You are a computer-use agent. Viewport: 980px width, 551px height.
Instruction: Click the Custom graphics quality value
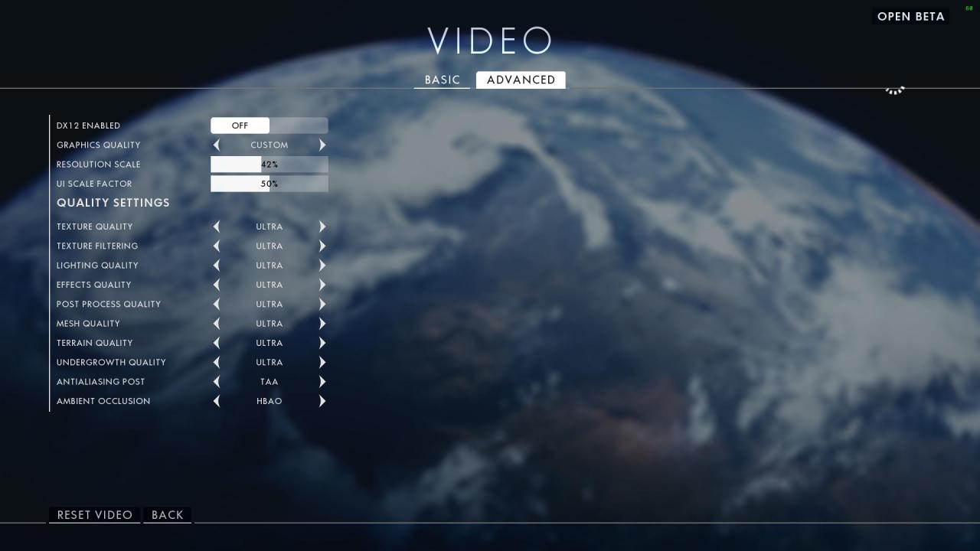[269, 145]
